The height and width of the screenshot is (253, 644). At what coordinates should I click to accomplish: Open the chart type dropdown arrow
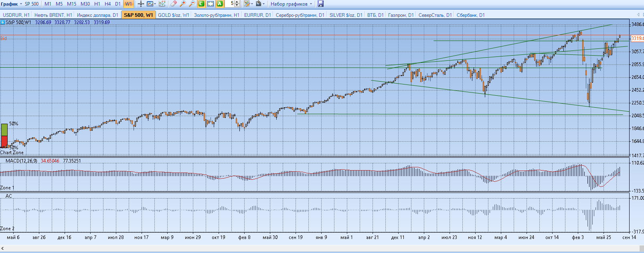[x=155, y=4]
